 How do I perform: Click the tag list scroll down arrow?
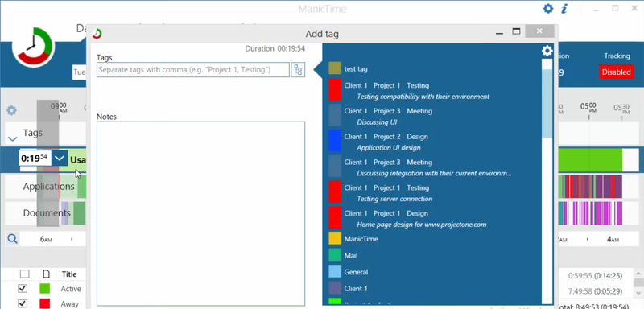[547, 299]
